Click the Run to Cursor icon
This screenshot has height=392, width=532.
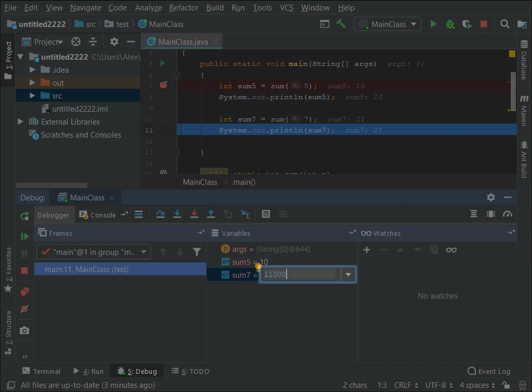click(245, 214)
